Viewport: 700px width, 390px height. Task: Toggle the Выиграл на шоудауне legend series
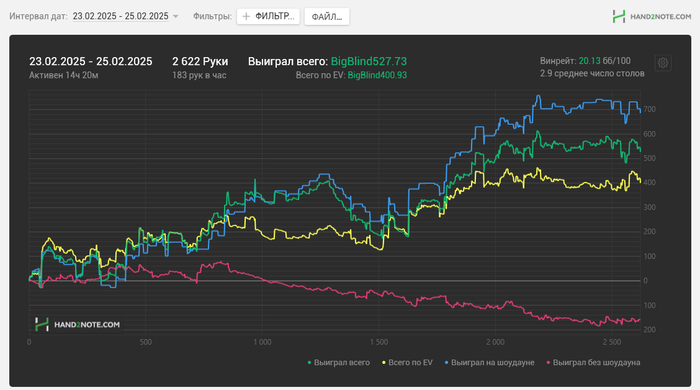tap(489, 362)
